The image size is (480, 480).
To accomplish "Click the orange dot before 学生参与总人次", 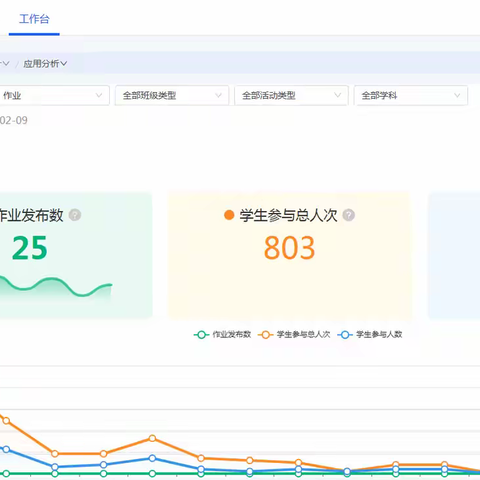I will [x=229, y=215].
